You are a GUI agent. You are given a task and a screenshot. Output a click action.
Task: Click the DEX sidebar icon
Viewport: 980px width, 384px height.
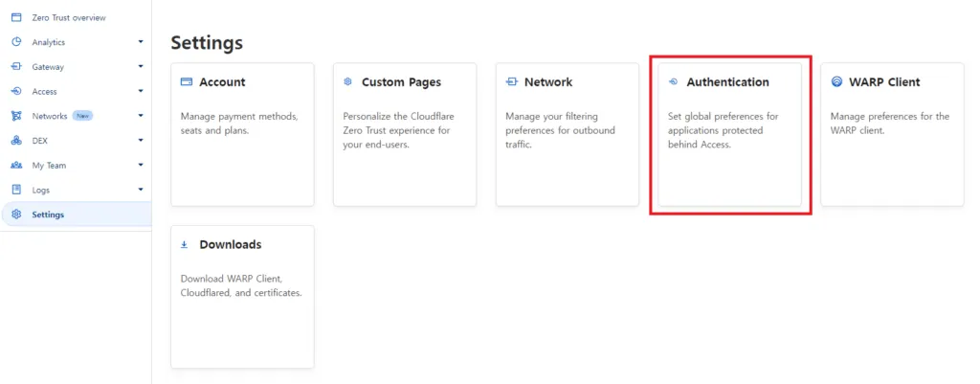(x=17, y=141)
